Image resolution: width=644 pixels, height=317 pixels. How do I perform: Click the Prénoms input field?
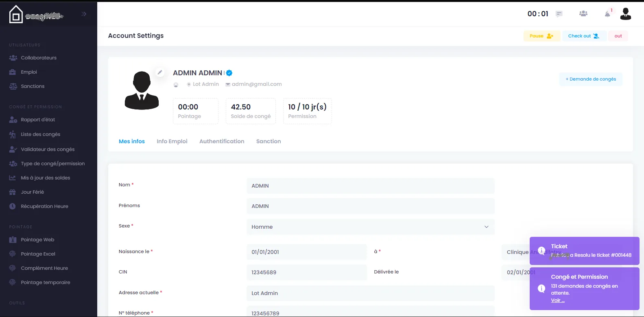coord(371,206)
